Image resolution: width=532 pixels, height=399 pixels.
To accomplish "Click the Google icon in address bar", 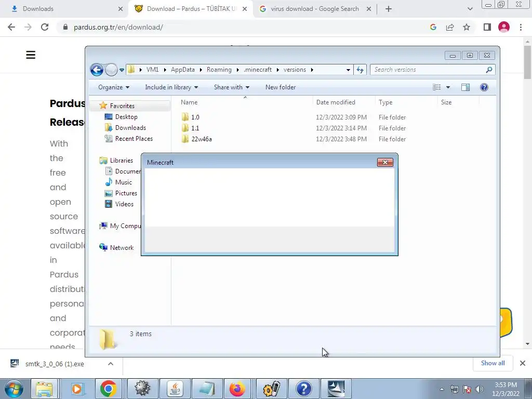I will point(433,27).
